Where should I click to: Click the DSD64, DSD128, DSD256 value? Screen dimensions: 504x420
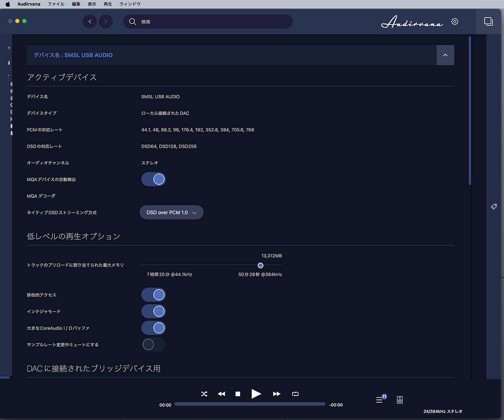[169, 147]
